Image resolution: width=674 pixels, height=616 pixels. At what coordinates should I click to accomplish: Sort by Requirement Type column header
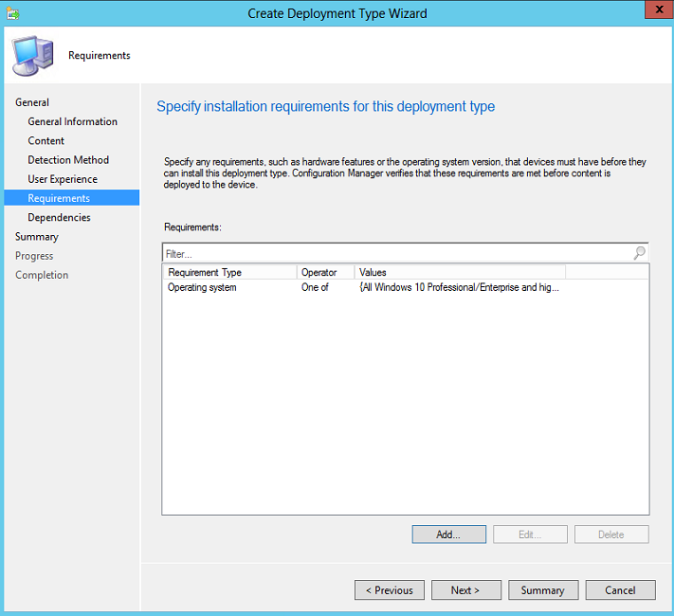230,272
